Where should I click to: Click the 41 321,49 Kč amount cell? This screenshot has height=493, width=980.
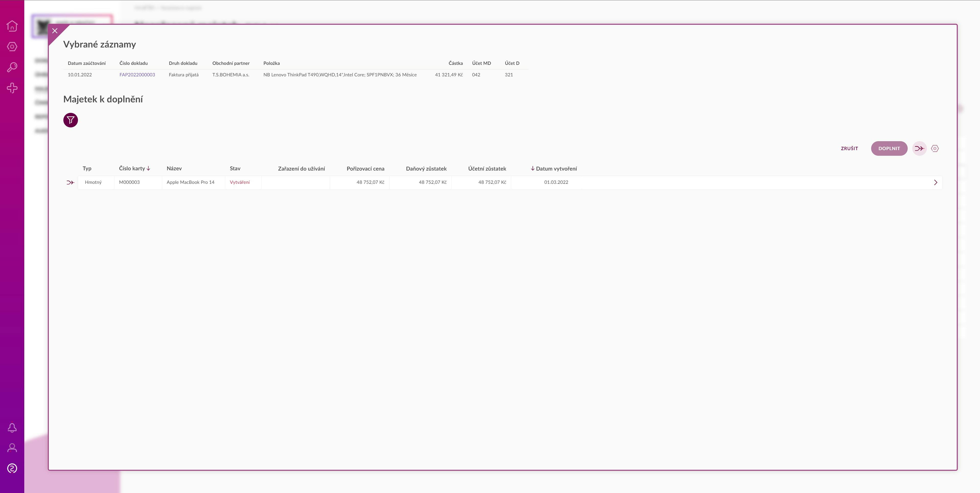pyautogui.click(x=449, y=75)
